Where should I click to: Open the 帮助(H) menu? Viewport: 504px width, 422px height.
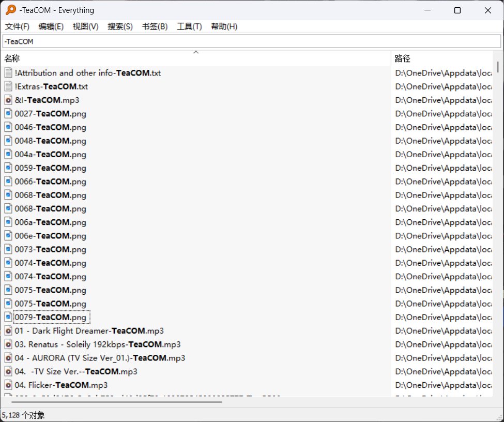coord(224,26)
